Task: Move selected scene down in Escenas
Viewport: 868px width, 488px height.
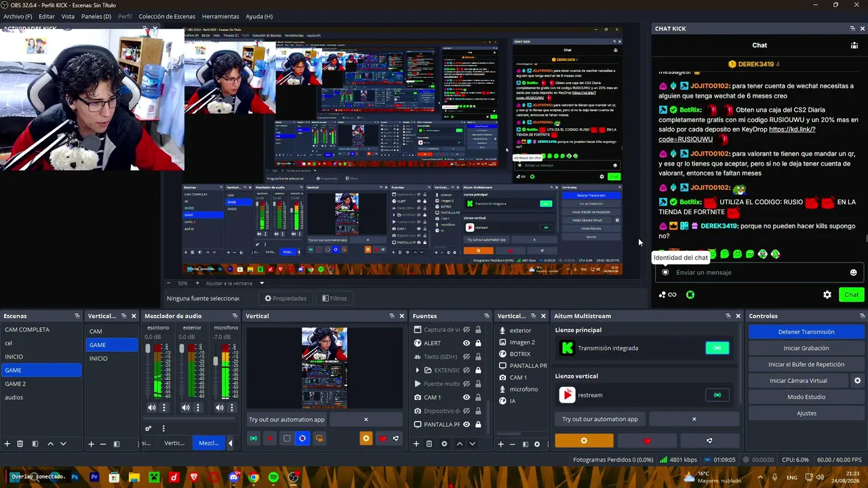Action: click(63, 444)
